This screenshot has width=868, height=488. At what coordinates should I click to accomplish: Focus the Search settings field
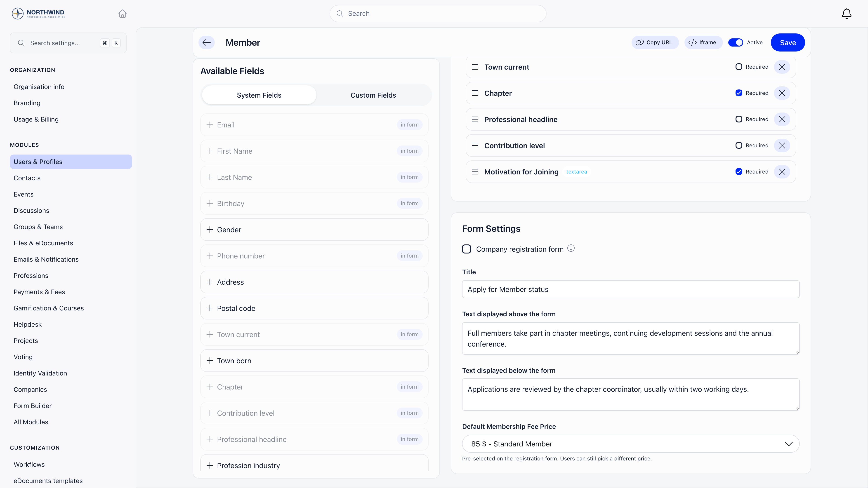point(68,43)
